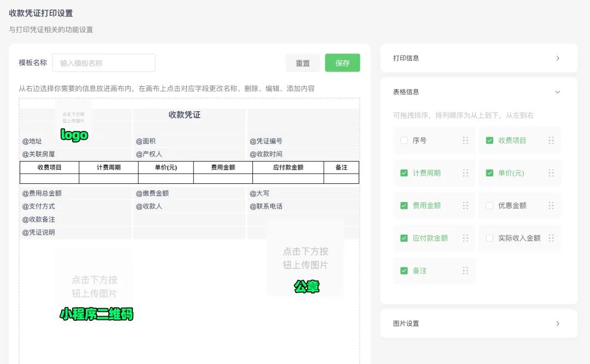Click drag handle beside 费用金额
This screenshot has width=590, height=364.
coord(465,206)
